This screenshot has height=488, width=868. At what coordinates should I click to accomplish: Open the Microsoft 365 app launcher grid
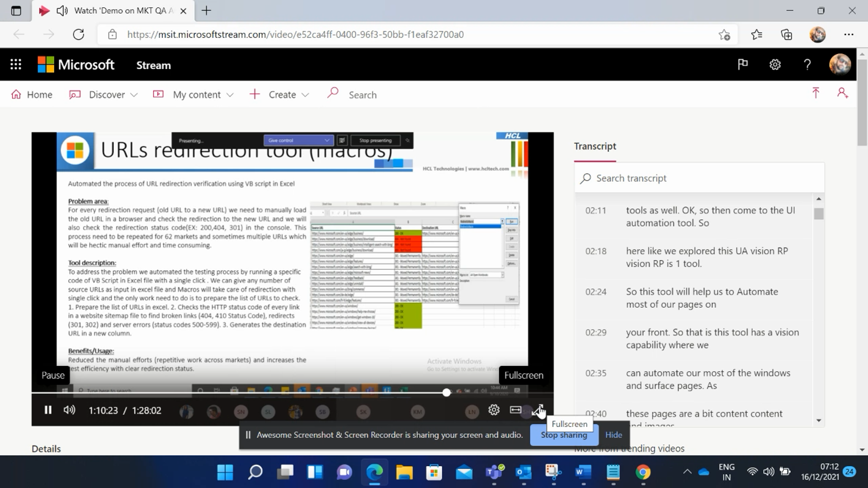16,65
